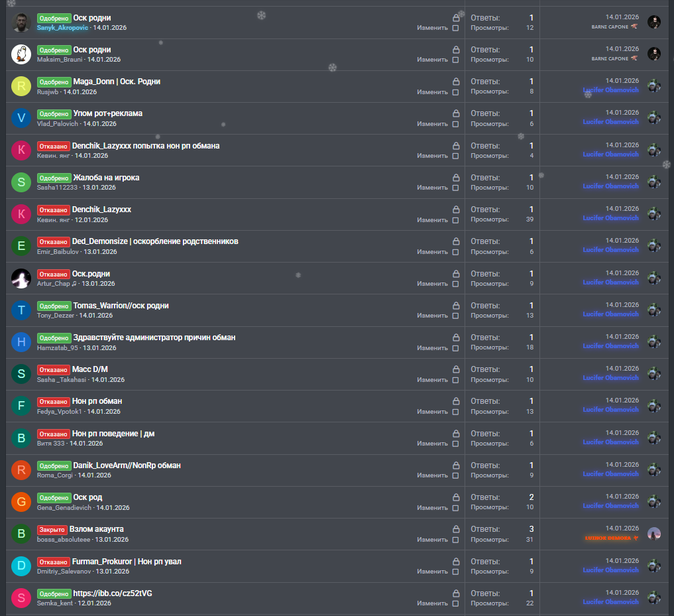This screenshot has width=674, height=616.
Task: Open Maksim_Brauni penguin avatar
Action: (21, 54)
